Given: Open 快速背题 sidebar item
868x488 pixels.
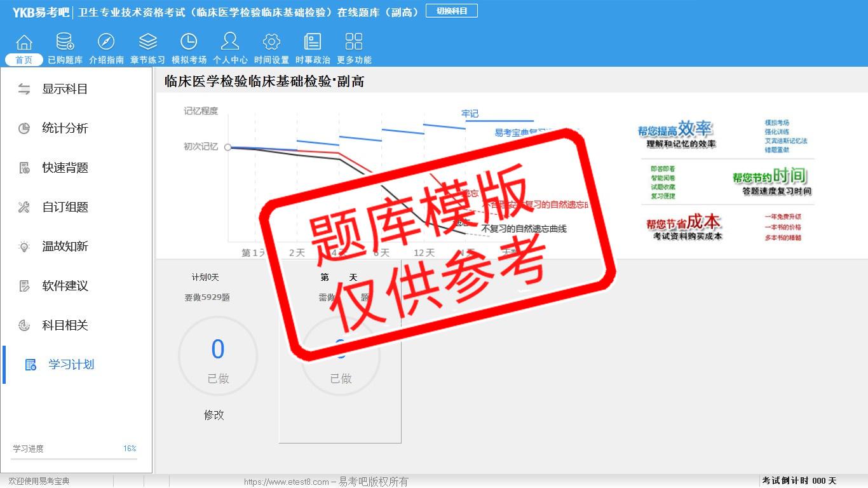Looking at the screenshot, I should tap(65, 168).
